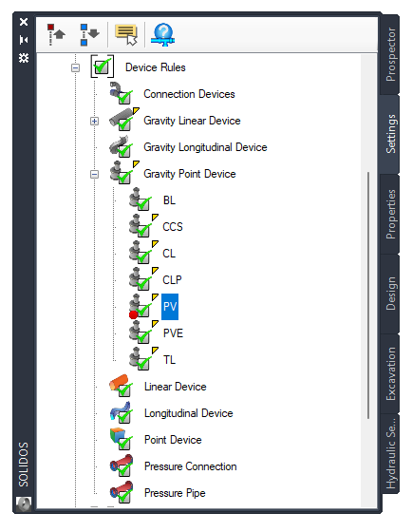
Task: Switch to the Prospector tab
Action: point(390,54)
